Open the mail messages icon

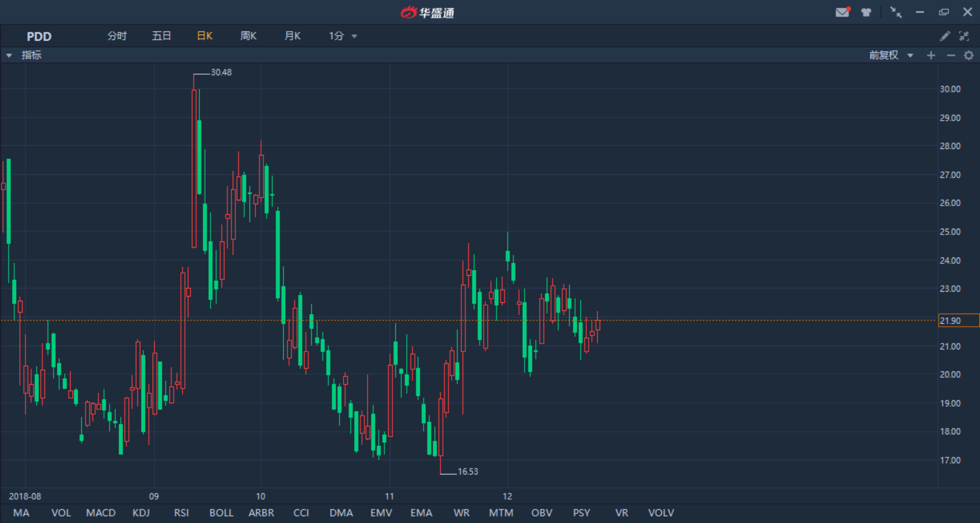pos(842,12)
